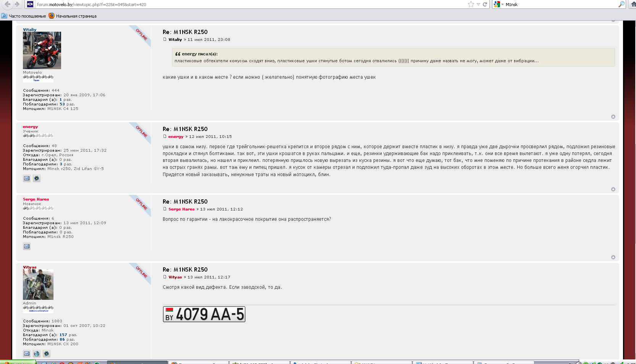Viewport: 636px width, 364px height.
Task: Open Vityas post title 'Re: M1NSK R250'
Action: [x=185, y=270]
